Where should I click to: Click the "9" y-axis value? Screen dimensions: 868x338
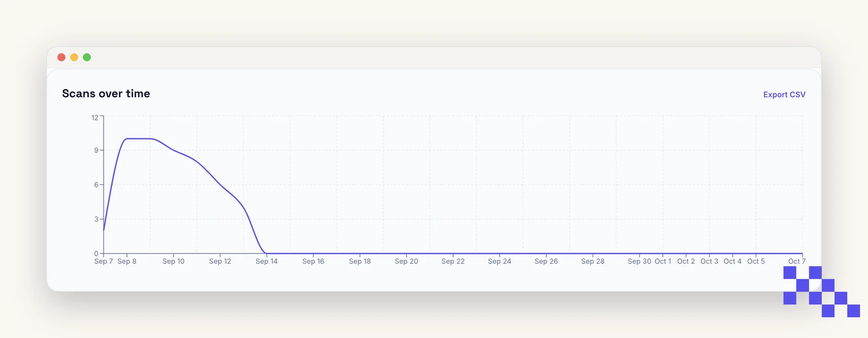[97, 150]
